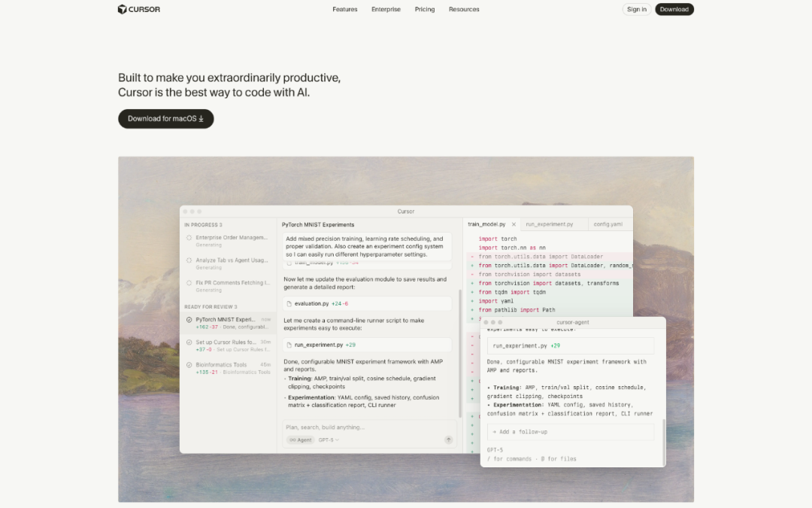Image resolution: width=812 pixels, height=508 pixels.
Task: Click the IN PROGRESS 3 section header
Action: (203, 225)
